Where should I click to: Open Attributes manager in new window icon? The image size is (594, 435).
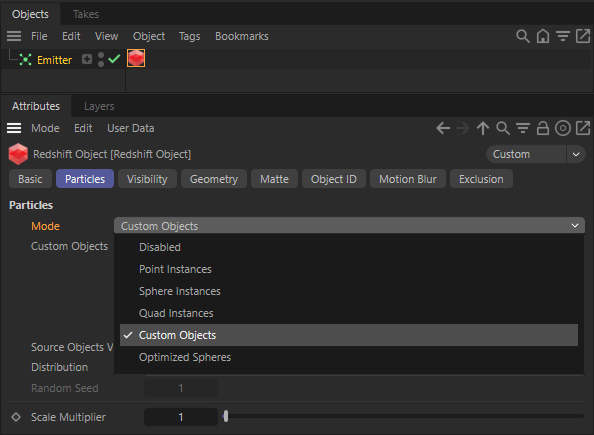pyautogui.click(x=583, y=128)
